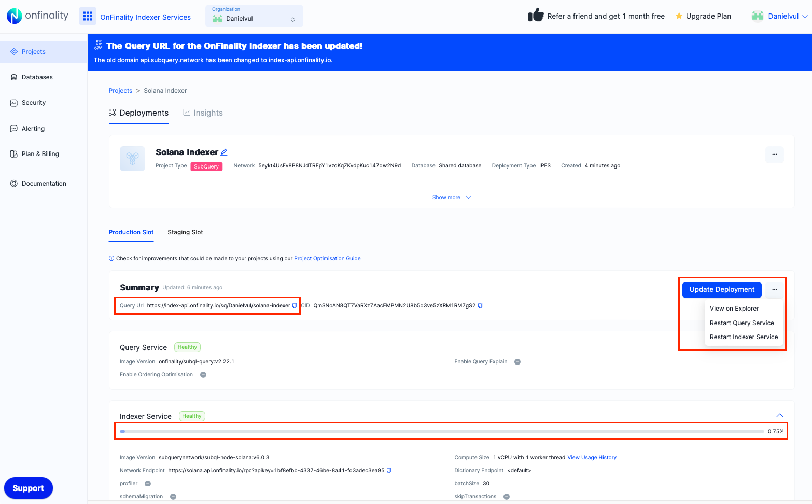Click the Update Deployment button
This screenshot has width=812, height=504.
tap(721, 289)
